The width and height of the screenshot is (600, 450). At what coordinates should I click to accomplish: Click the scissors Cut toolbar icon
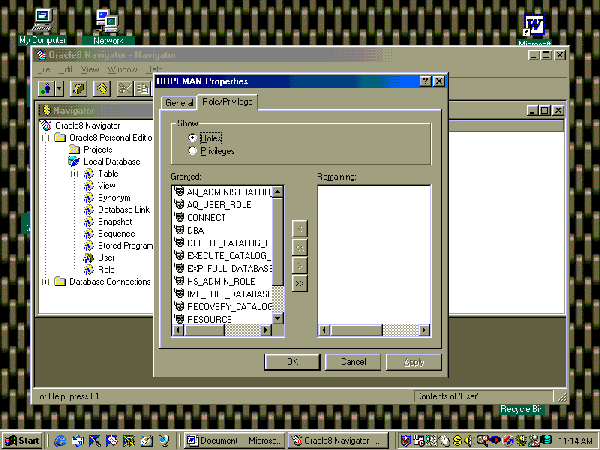[x=125, y=89]
